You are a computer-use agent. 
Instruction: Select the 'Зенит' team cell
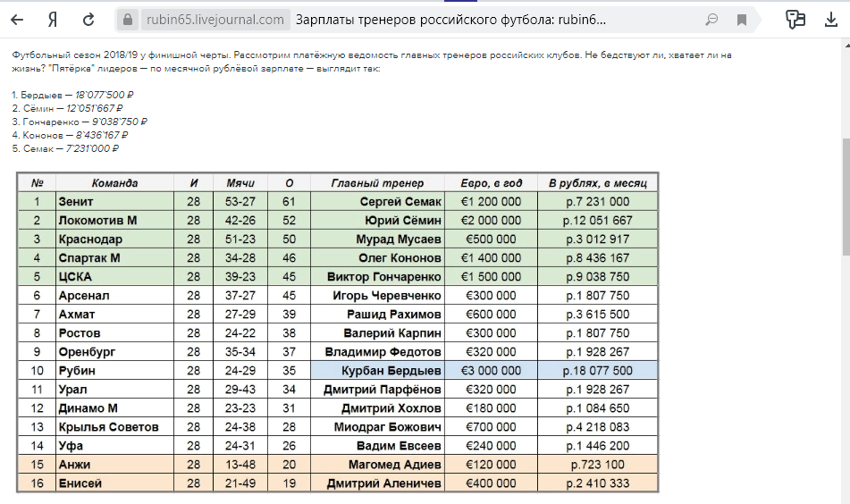tap(114, 202)
